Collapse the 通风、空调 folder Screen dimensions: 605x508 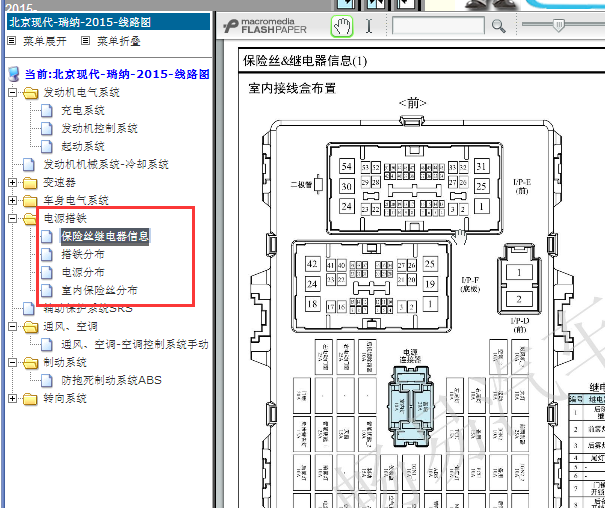[12, 327]
